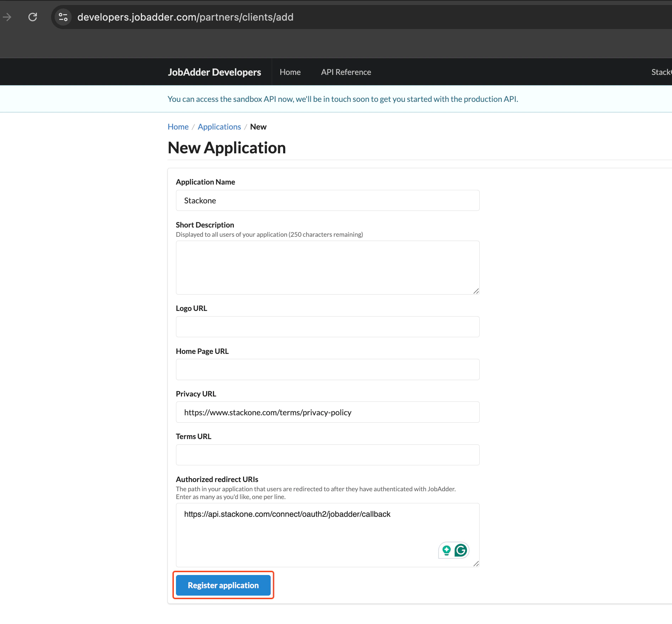Click the Register application button
The image size is (672, 624).
223,585
